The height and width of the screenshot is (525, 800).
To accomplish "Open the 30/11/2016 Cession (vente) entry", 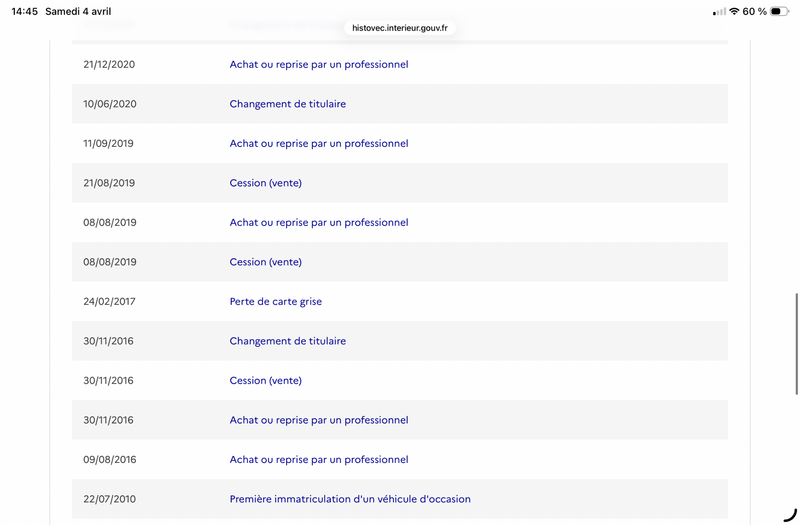I will pos(265,381).
